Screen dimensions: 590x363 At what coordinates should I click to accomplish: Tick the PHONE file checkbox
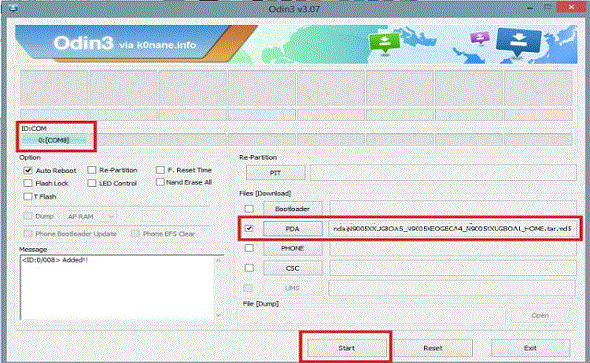(249, 248)
